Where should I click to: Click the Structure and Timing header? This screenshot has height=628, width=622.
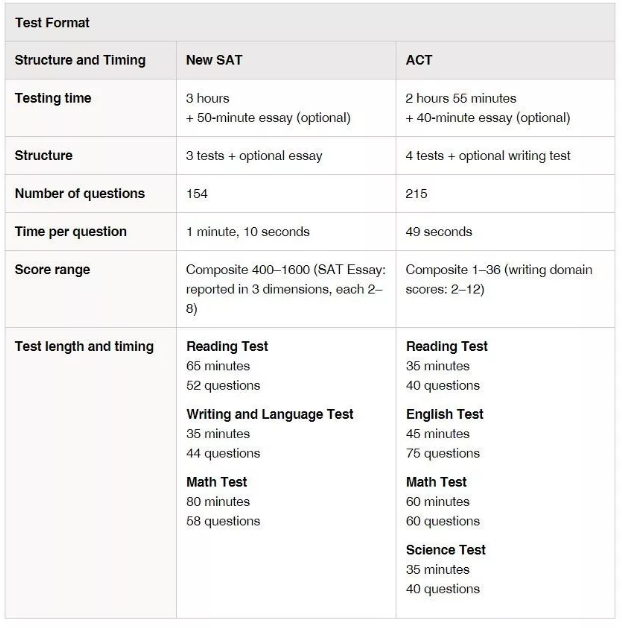click(80, 60)
